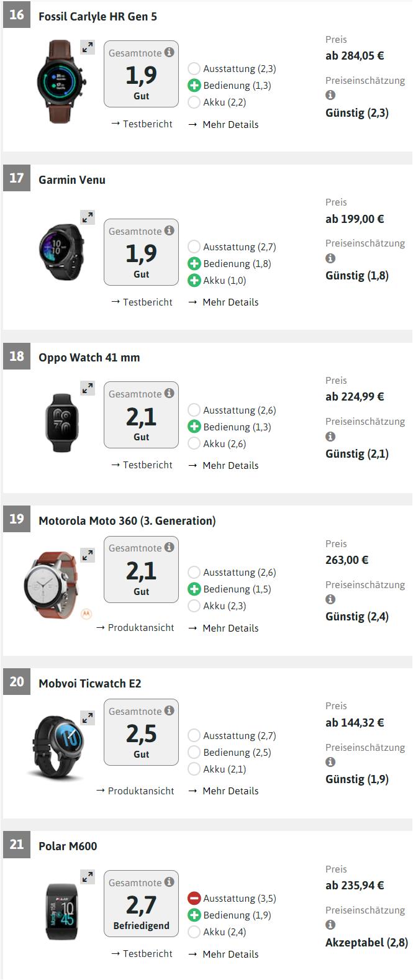This screenshot has width=413, height=980.
Task: Expand the Polar M600 product image
Action: coord(88,877)
